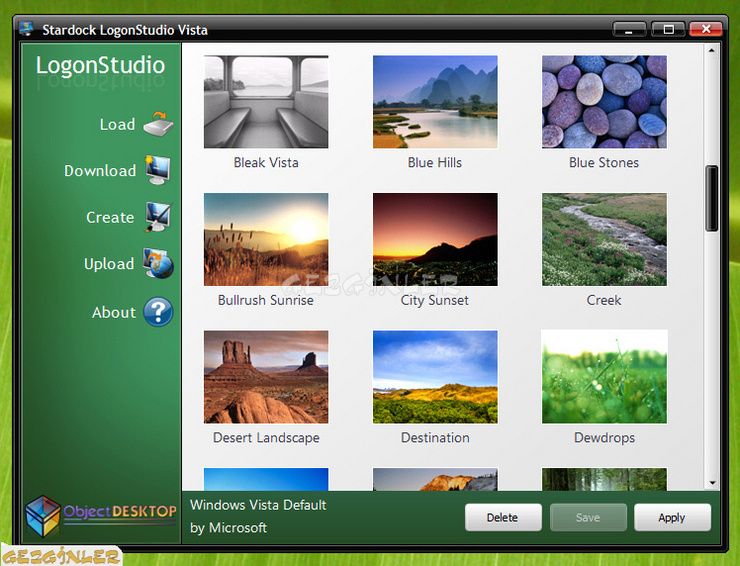Click the "Bullrush Sunrise" caption
This screenshot has width=740, height=566.
tap(266, 300)
